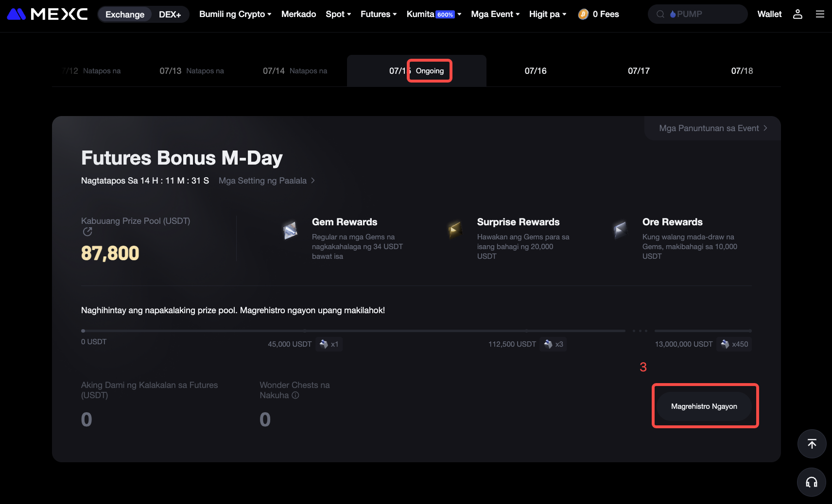
Task: Click the Surprise Rewards gold icon
Action: point(455,229)
